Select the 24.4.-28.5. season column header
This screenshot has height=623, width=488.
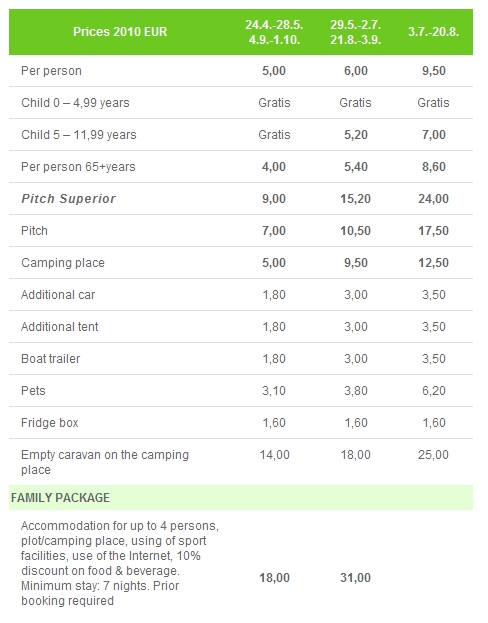click(274, 32)
